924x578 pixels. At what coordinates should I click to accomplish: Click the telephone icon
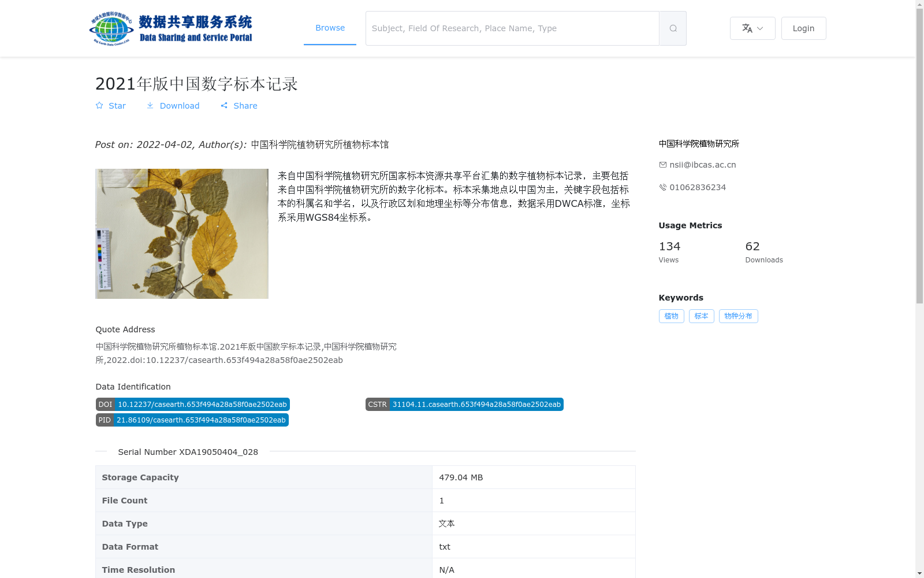(663, 187)
